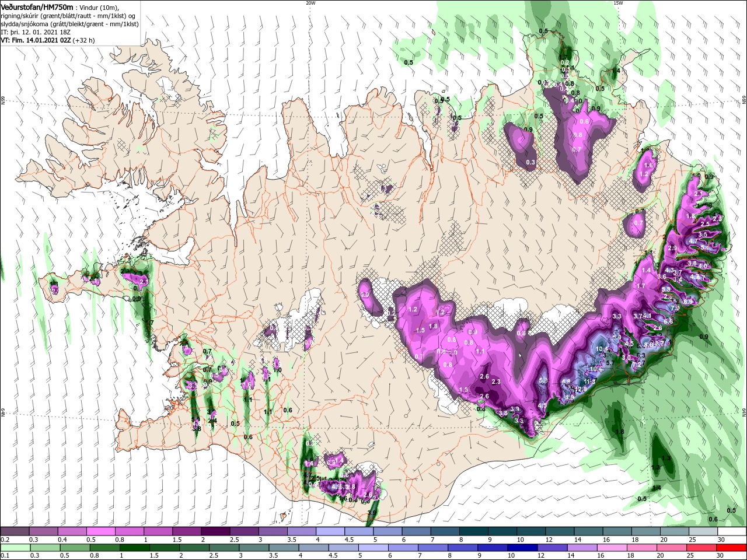
Task: Click the snow legend swatch for 0.2–0.3 mm
Action: 15,531
